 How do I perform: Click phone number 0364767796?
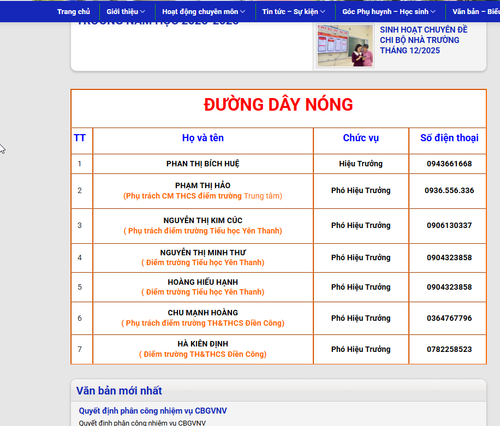point(449,318)
